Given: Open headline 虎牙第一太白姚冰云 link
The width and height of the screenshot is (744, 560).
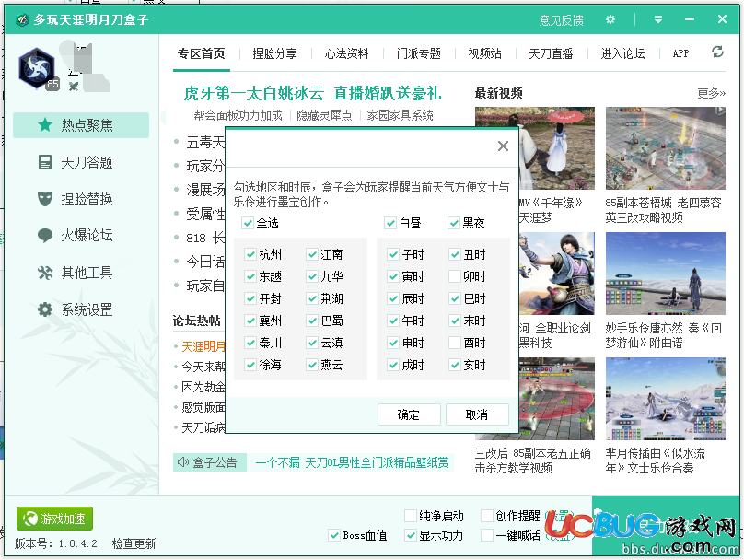Looking at the screenshot, I should pyautogui.click(x=312, y=94).
